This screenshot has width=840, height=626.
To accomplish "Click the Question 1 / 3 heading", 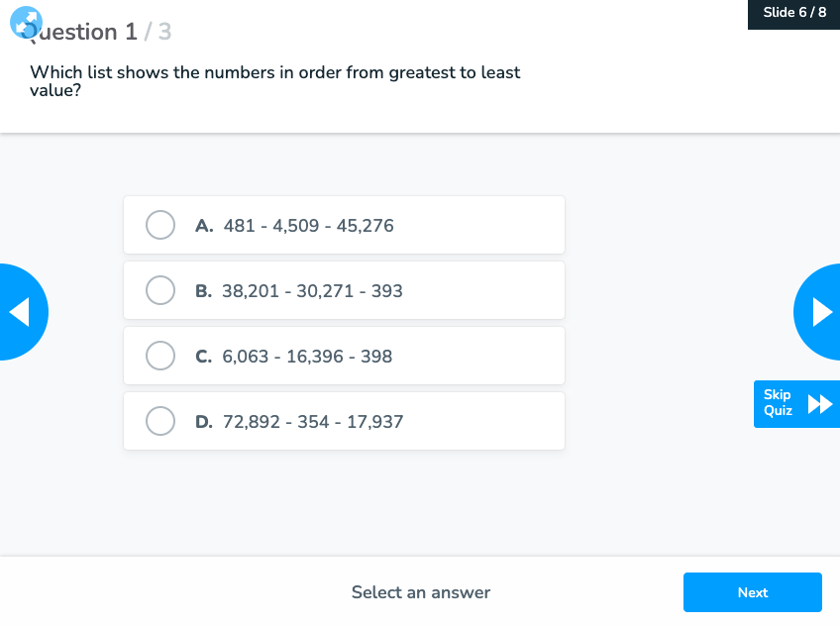I will tap(99, 32).
